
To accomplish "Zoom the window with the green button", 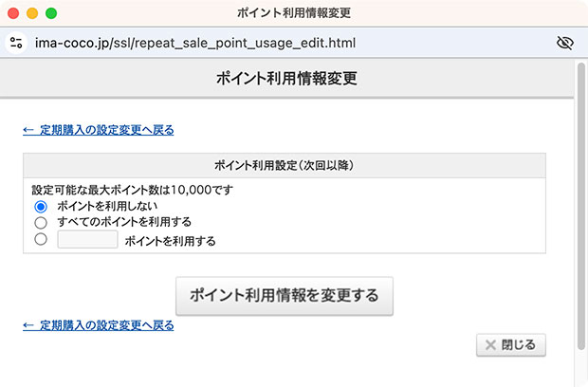I will [x=51, y=13].
